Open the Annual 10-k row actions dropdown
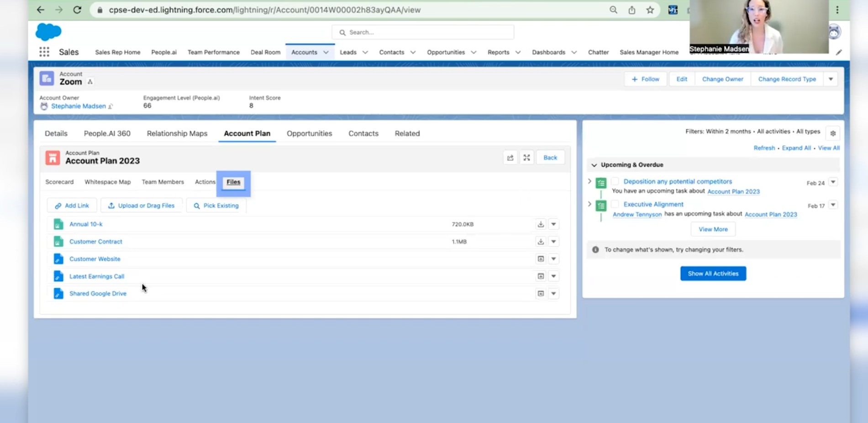 (x=553, y=224)
